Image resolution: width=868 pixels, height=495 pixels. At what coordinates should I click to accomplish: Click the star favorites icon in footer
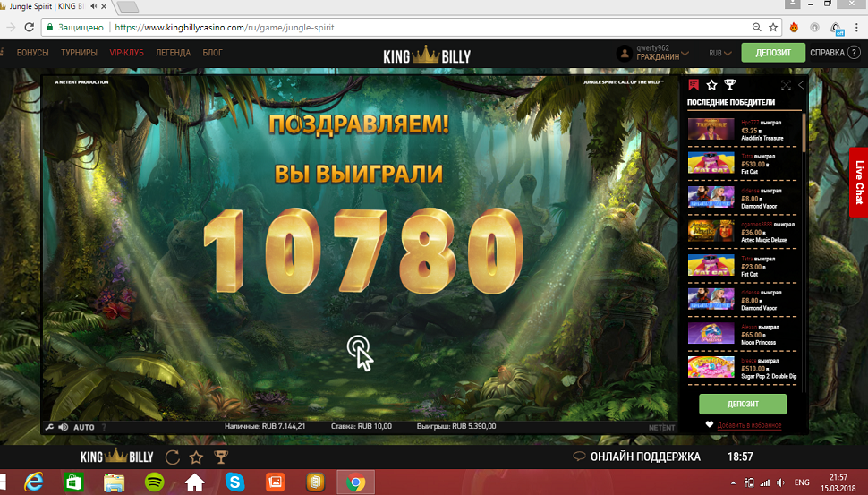click(196, 457)
